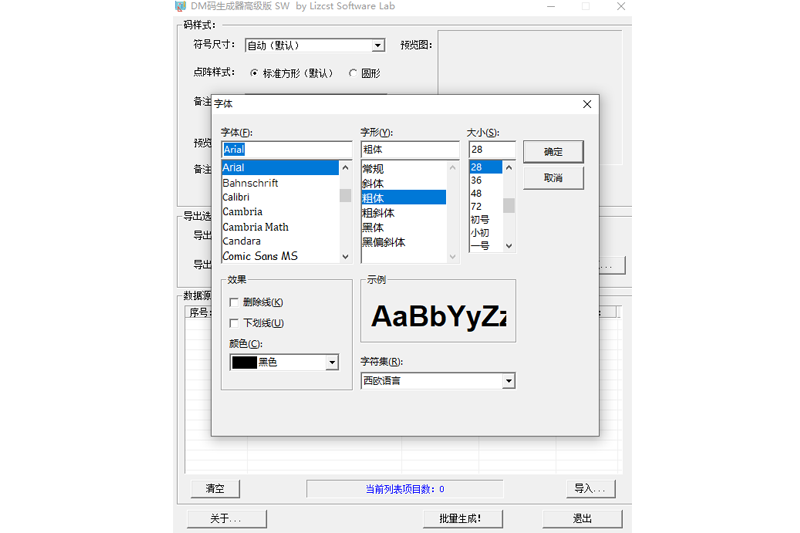
Task: Click the size list scrollbar thumb
Action: point(509,206)
